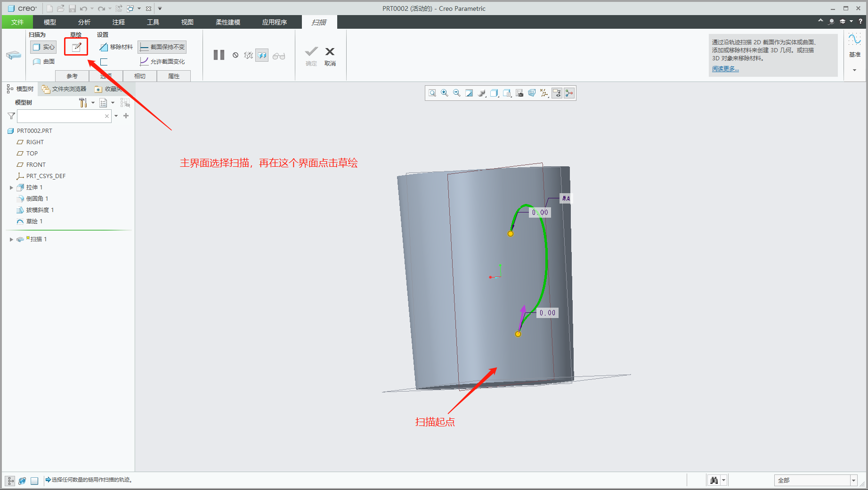Click the Zoom Out magnifier icon
The image size is (868, 490).
tap(457, 93)
